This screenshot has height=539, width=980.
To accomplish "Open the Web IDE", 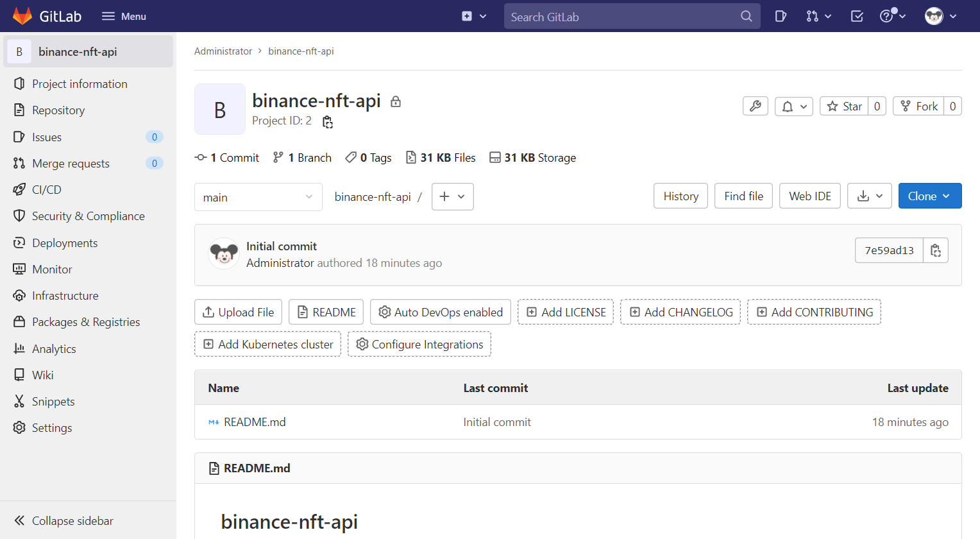I will [810, 196].
